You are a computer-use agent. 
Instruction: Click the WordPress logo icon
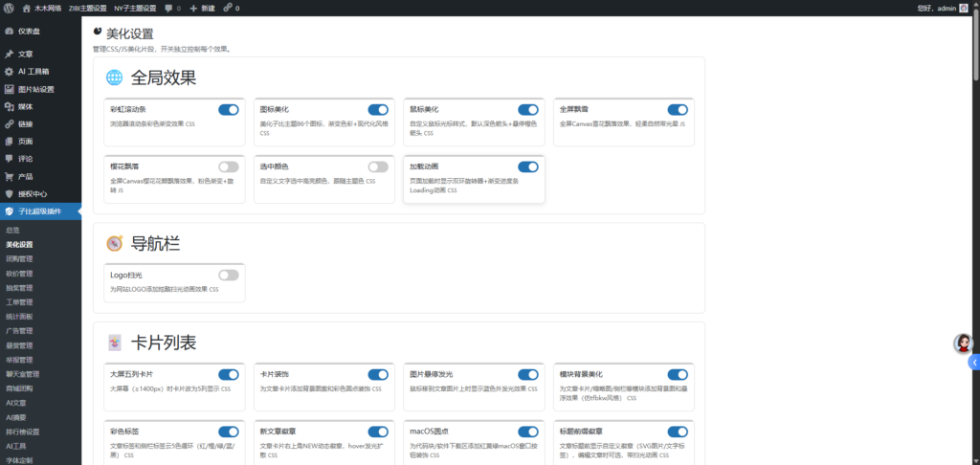(10, 8)
